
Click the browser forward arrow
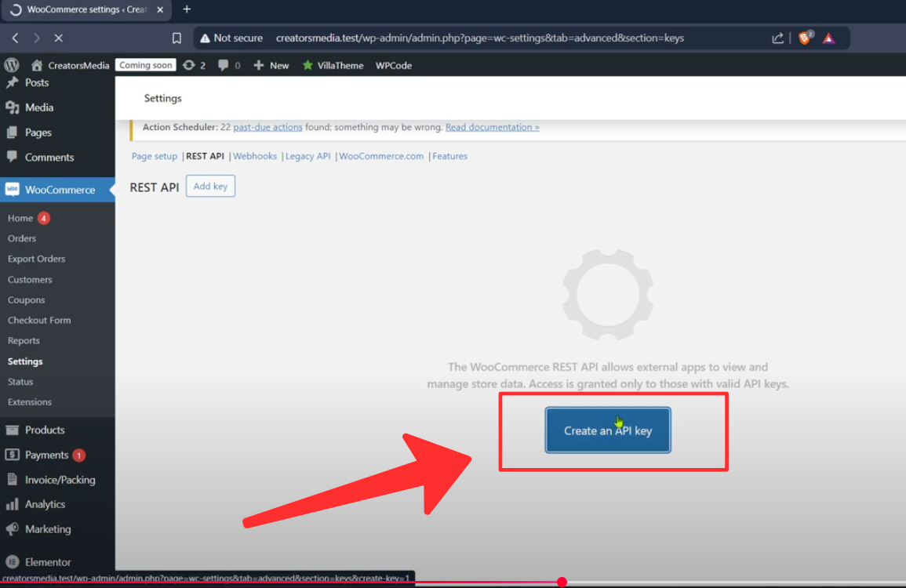click(x=36, y=38)
